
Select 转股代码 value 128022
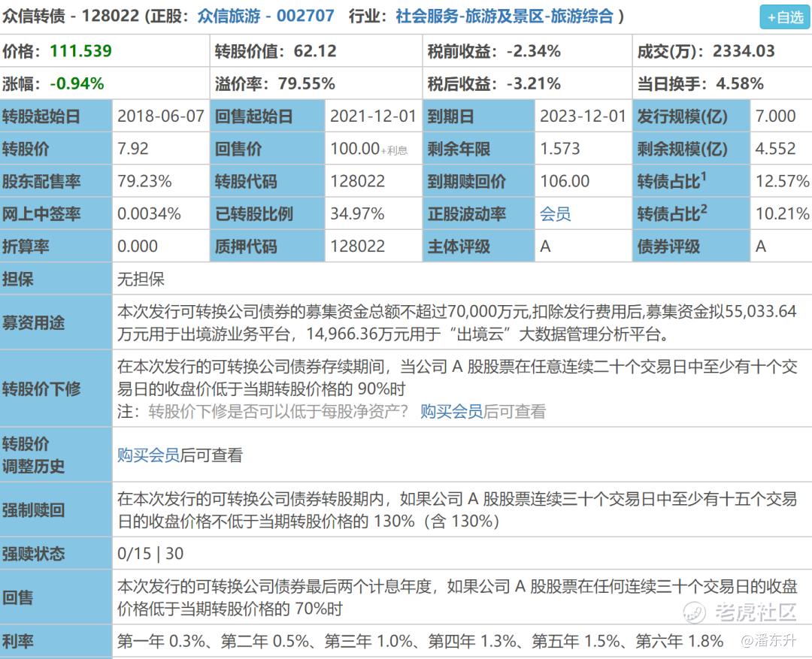358,181
